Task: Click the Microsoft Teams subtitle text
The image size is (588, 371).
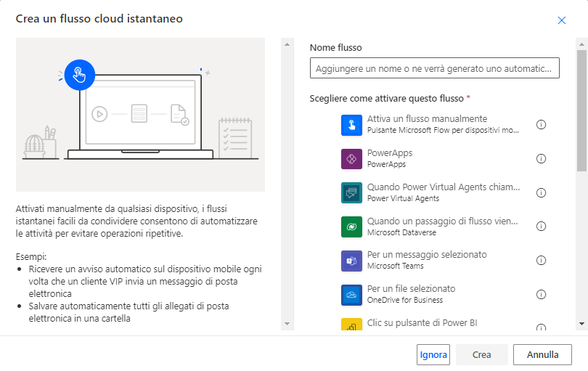Action: (395, 266)
